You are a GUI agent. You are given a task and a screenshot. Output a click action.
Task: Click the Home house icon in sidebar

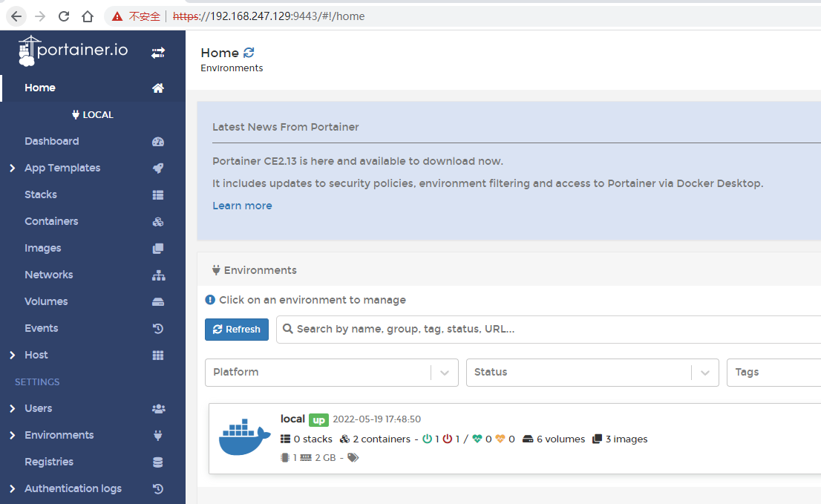click(x=158, y=88)
